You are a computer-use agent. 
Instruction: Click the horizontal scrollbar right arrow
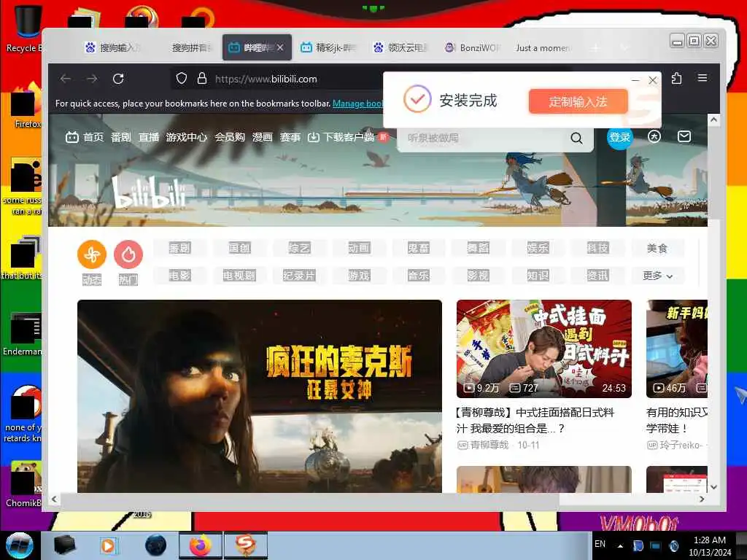tap(702, 499)
